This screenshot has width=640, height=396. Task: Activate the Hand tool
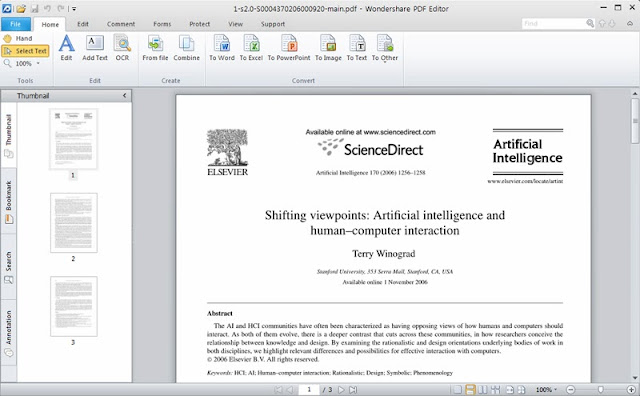pos(18,38)
